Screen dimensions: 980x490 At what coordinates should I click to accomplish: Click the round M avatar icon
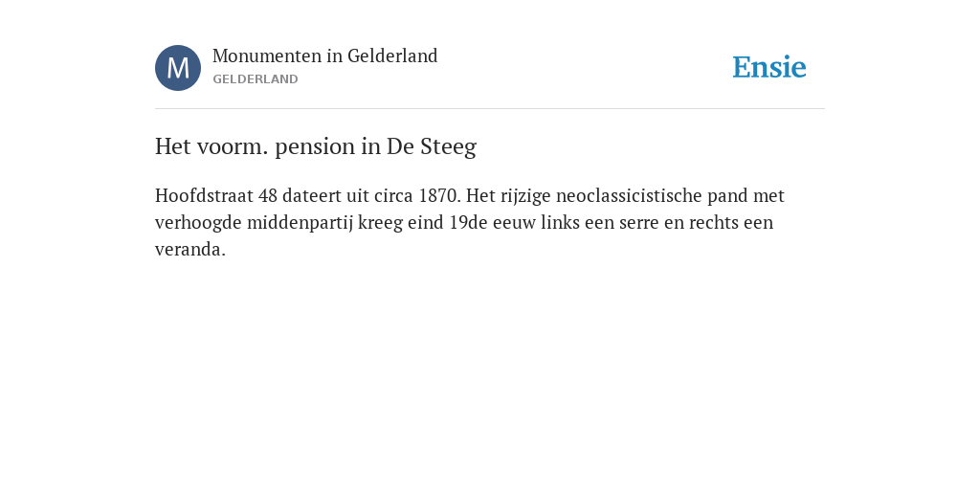178,68
